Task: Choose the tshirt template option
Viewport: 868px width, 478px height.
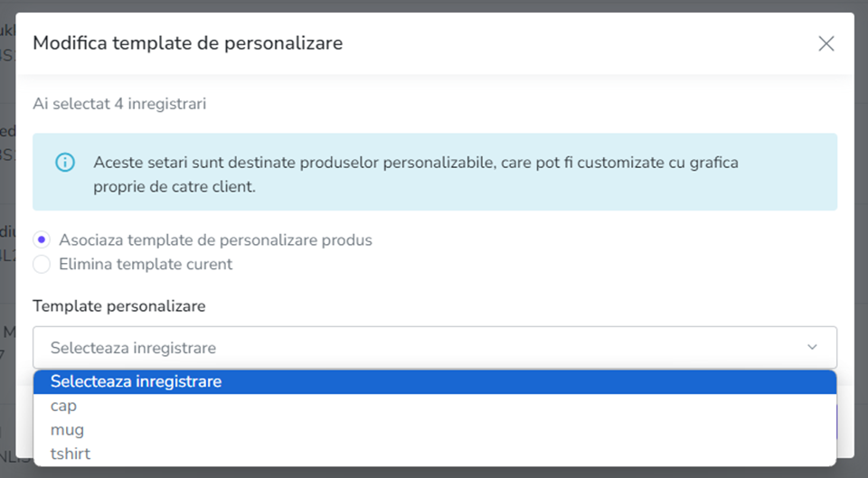Action: tap(435, 454)
